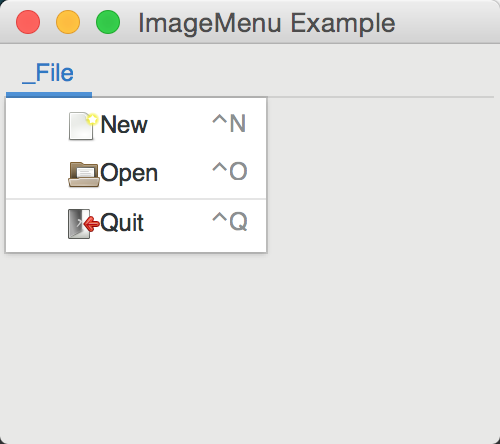Click the blank left margin of the Quit item

37,223
